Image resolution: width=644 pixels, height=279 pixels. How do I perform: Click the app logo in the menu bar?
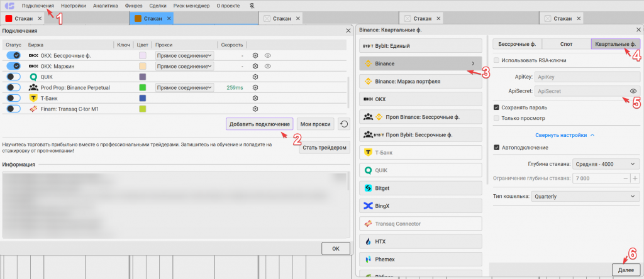click(x=9, y=6)
